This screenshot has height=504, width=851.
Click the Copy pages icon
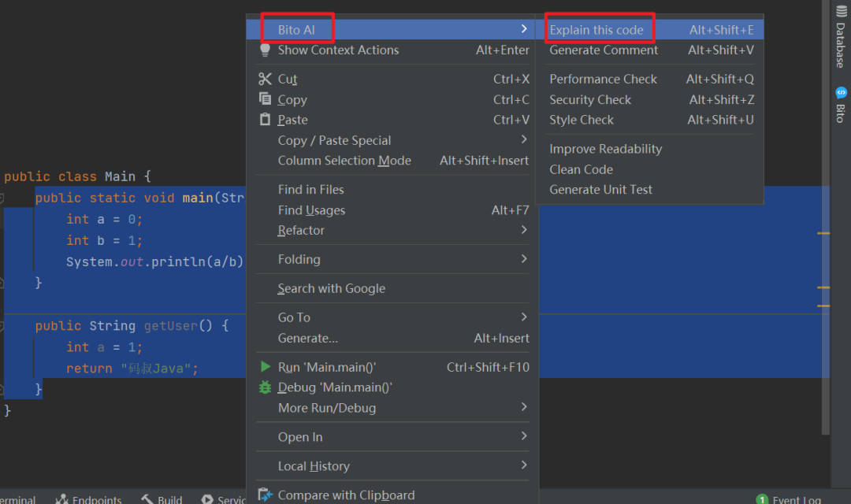click(265, 98)
